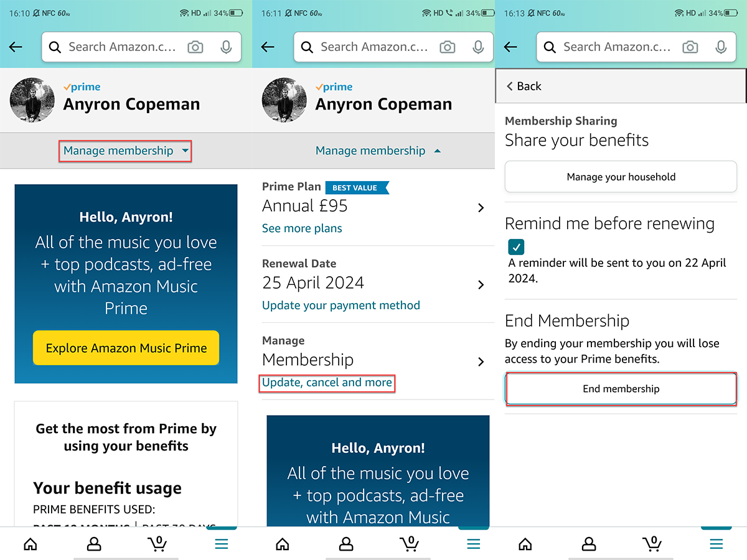
Task: Click the See more plans link
Action: click(302, 228)
